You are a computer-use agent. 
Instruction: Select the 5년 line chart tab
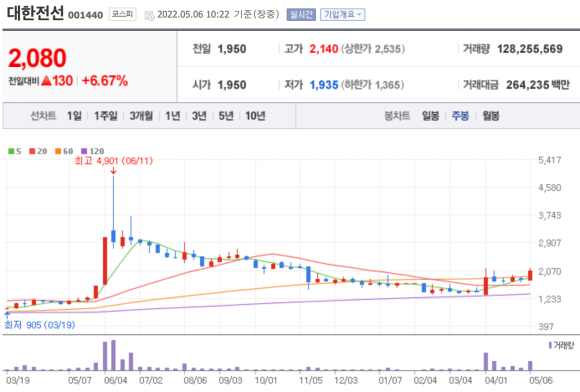[226, 116]
